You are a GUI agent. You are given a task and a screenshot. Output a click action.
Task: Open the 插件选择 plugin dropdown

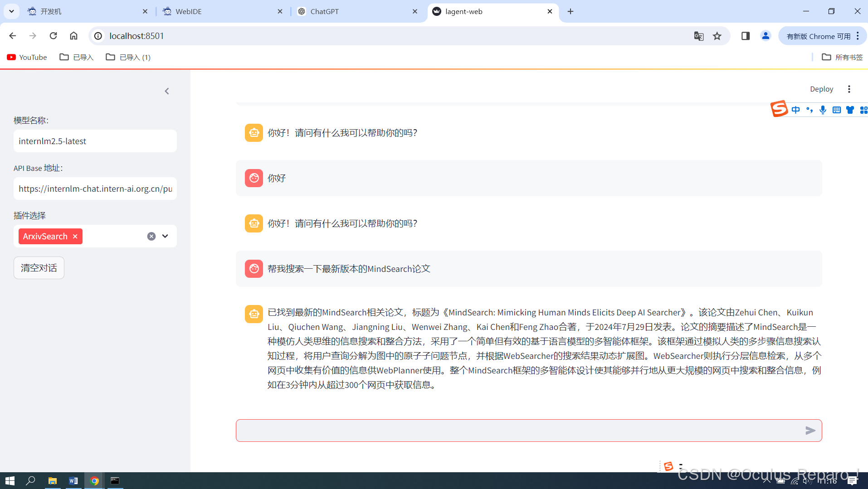165,236
